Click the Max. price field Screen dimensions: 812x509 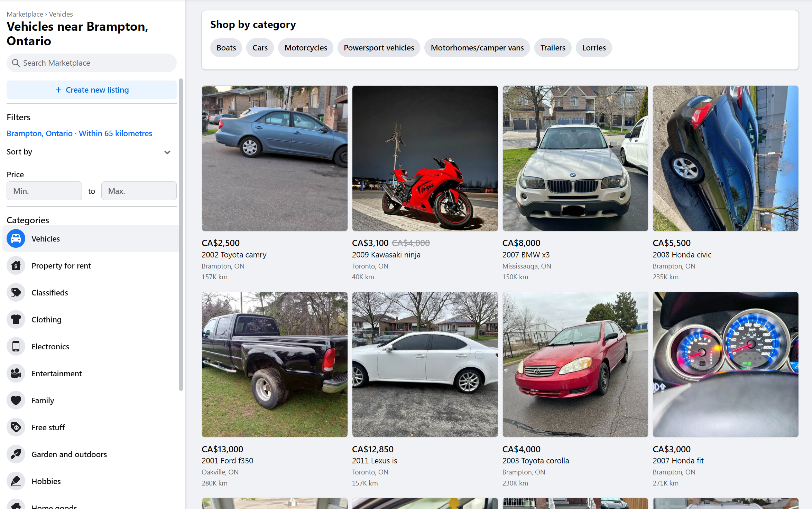click(139, 191)
